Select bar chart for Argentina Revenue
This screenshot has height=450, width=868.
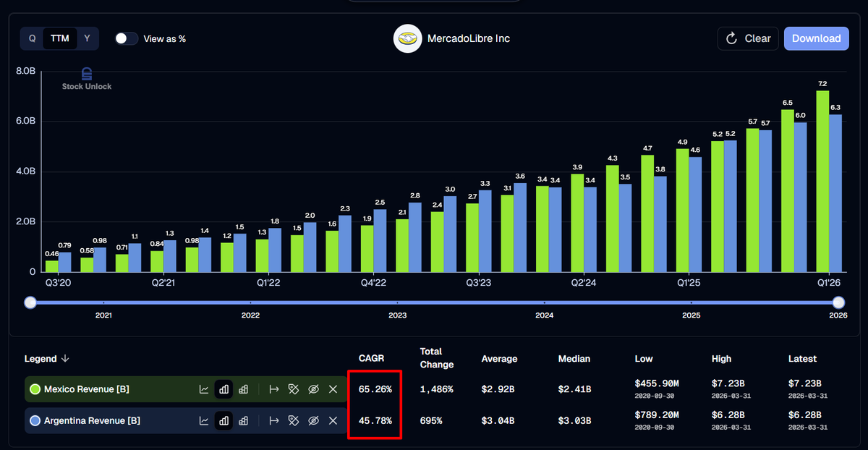(224, 420)
